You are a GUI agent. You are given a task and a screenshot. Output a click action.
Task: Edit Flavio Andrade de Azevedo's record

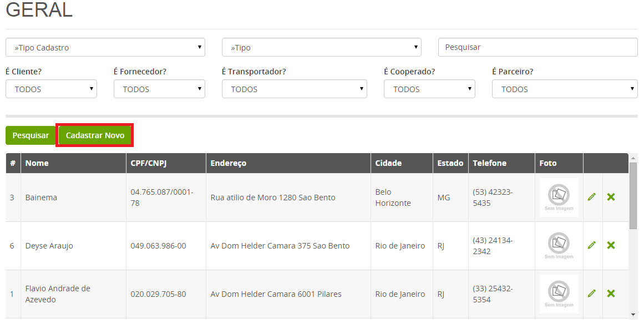click(591, 293)
